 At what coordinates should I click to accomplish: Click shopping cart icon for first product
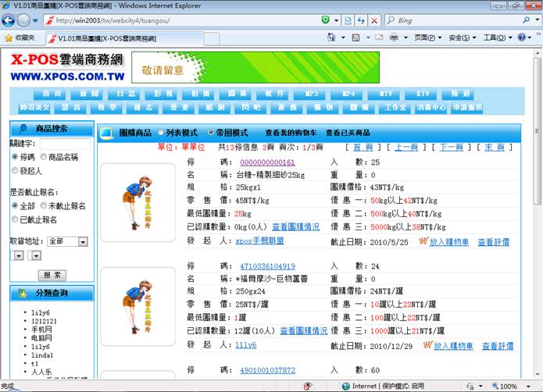pos(424,241)
